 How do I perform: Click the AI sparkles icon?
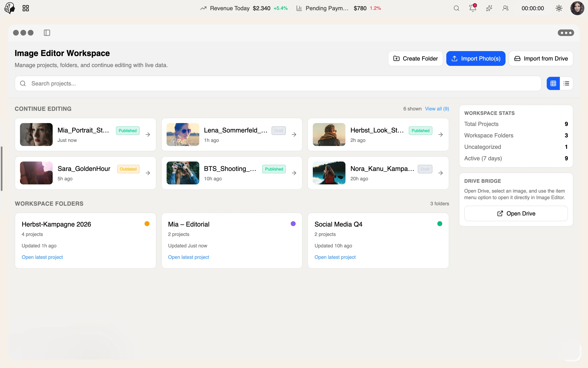click(x=489, y=8)
